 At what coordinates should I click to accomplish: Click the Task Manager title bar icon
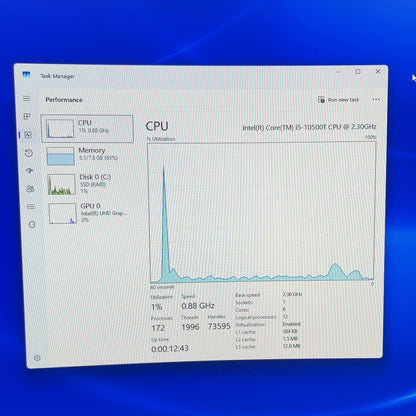click(26, 74)
